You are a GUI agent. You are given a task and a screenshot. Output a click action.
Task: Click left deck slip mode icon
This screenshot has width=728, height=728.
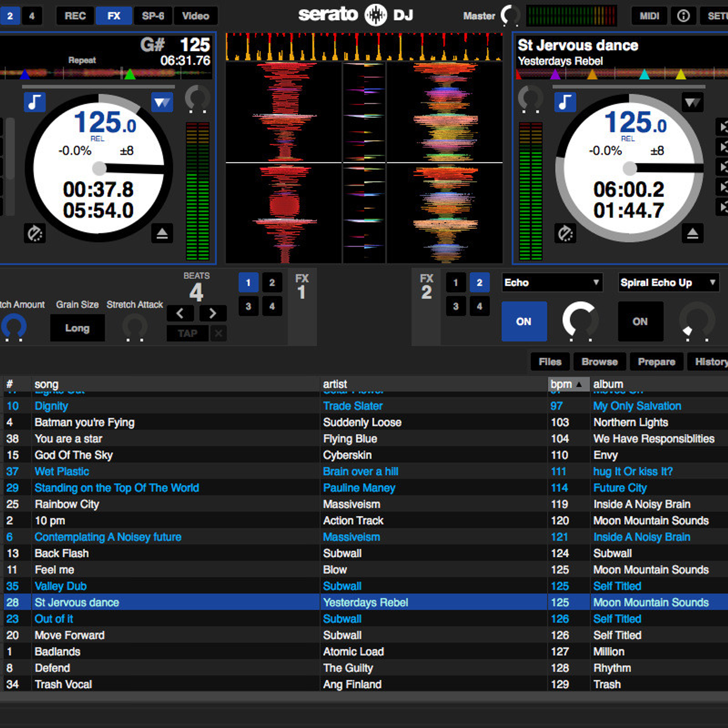(x=35, y=233)
